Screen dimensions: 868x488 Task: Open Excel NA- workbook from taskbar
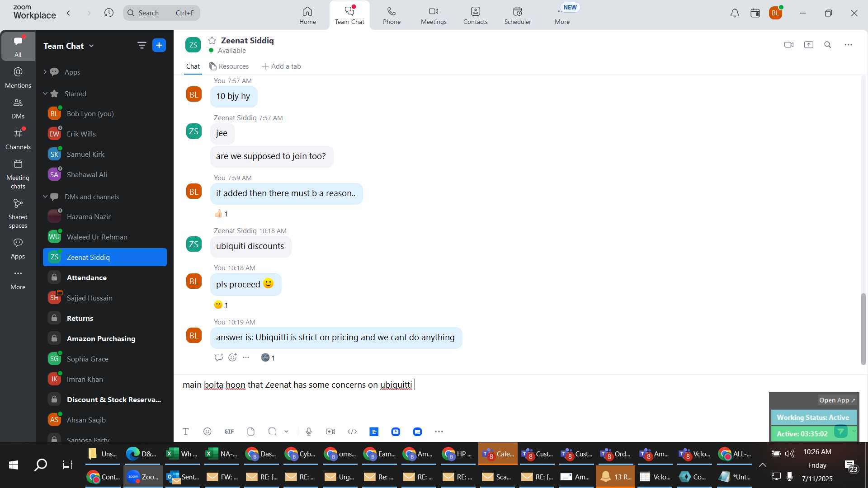[x=222, y=454]
